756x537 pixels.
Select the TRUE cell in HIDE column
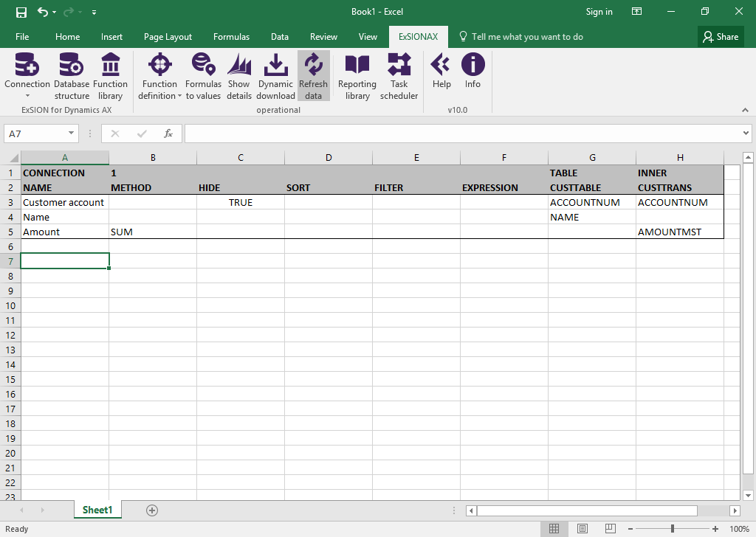(x=241, y=202)
